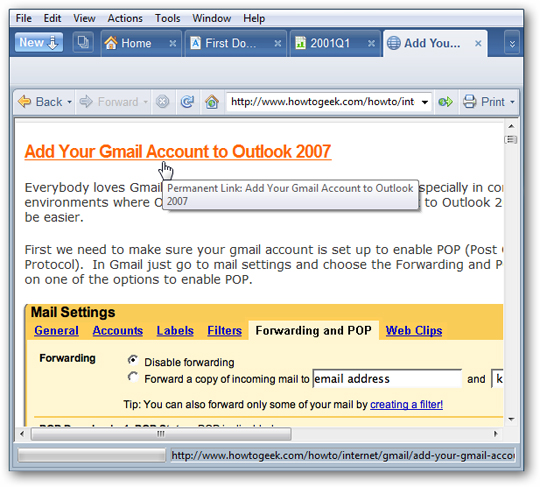540x487 pixels.
Task: Open the File menu
Action: coord(23,18)
